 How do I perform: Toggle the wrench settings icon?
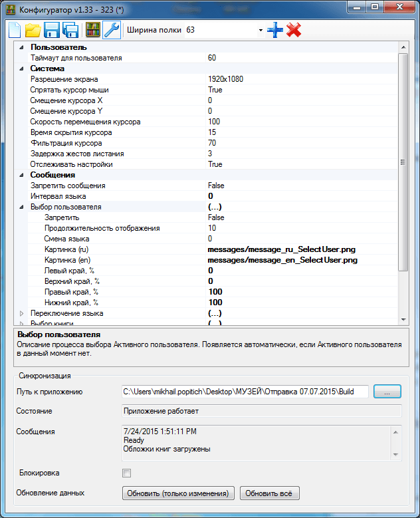[112, 30]
